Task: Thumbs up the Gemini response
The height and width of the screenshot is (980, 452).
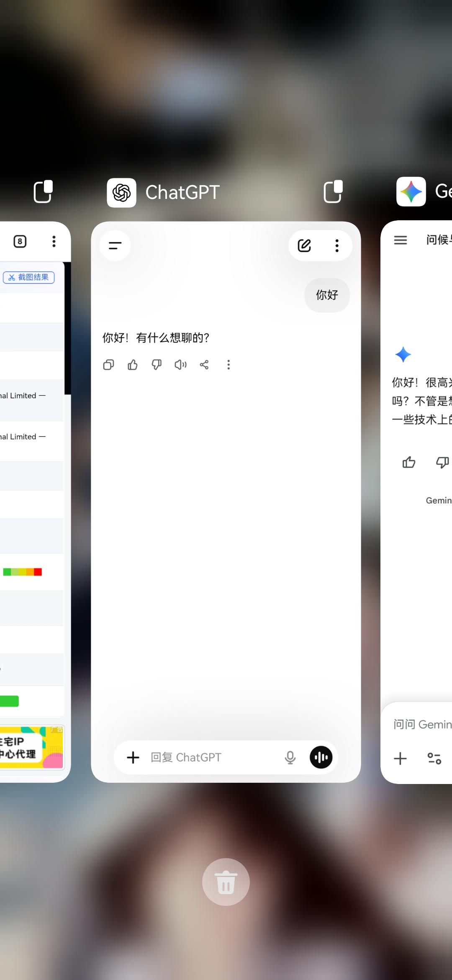Action: coord(409,462)
